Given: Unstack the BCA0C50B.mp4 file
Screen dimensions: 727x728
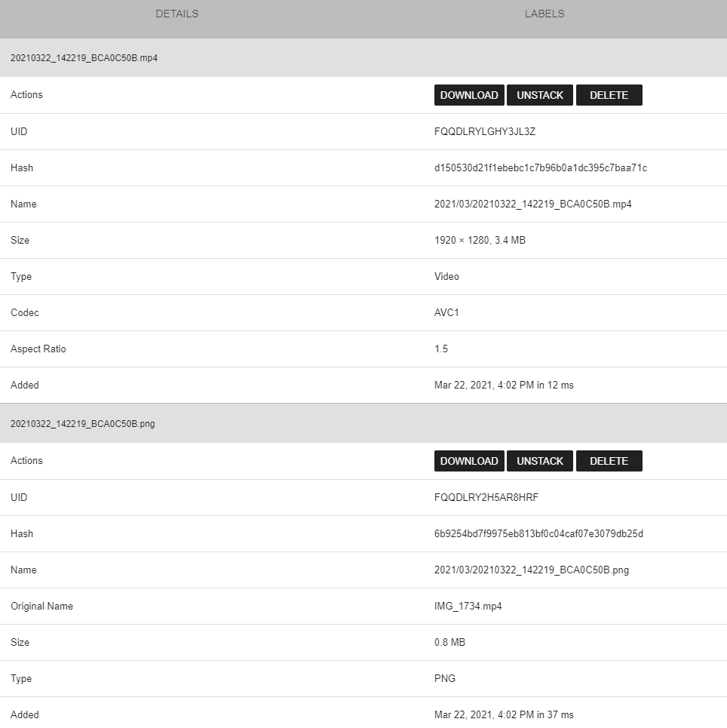Looking at the screenshot, I should 539,95.
